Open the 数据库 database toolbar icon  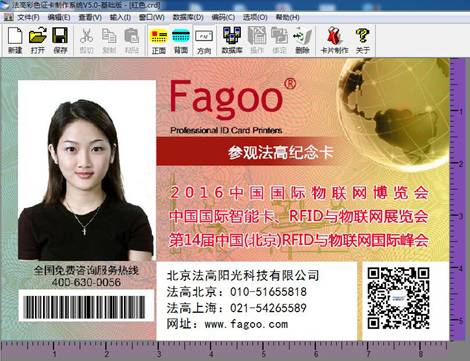232,40
